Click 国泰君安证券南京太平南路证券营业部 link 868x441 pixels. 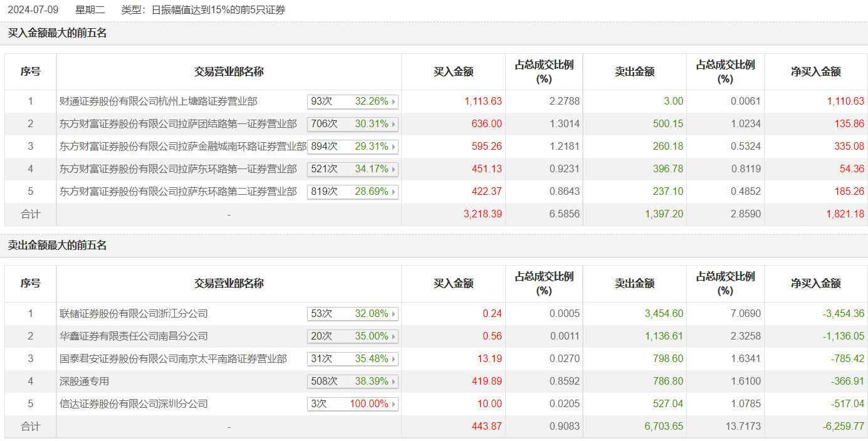click(x=173, y=359)
